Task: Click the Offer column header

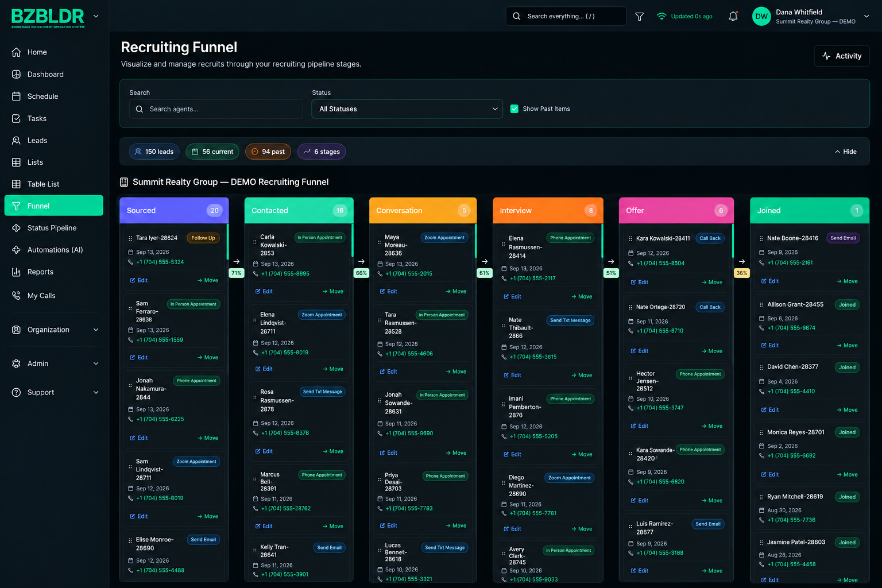Action: click(676, 210)
